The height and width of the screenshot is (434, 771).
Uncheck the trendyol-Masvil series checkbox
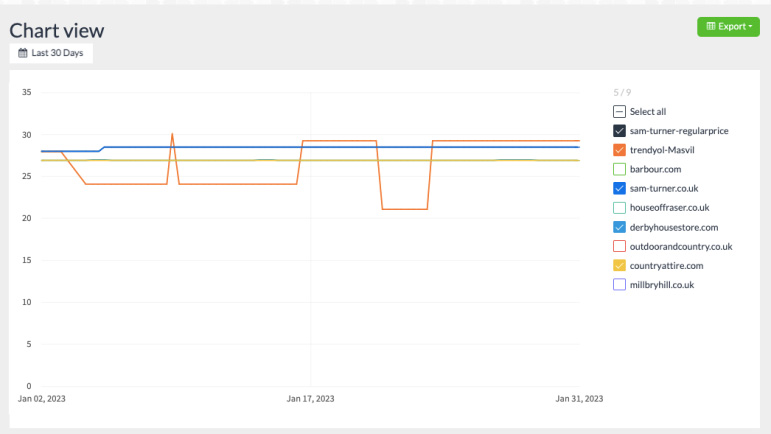(x=619, y=150)
